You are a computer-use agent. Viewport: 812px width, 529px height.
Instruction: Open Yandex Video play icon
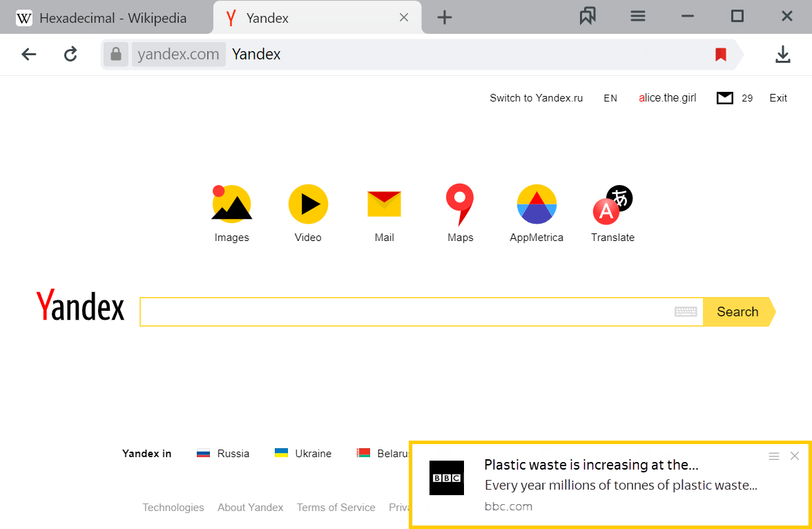[x=308, y=204]
